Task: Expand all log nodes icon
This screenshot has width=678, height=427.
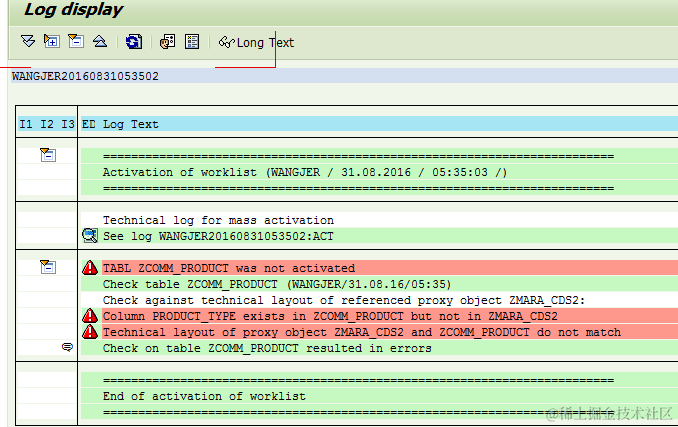Action: point(28,41)
